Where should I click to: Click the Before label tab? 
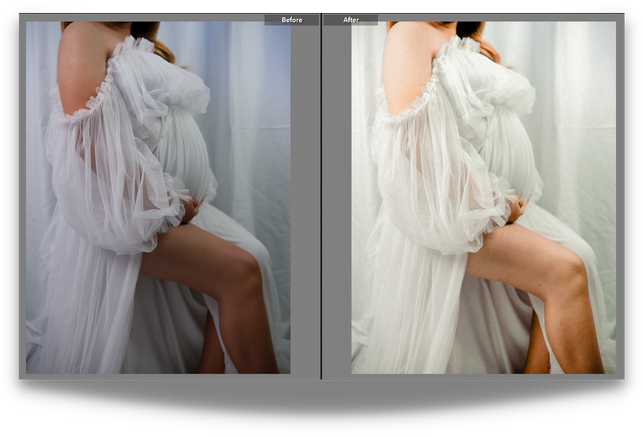click(x=292, y=20)
